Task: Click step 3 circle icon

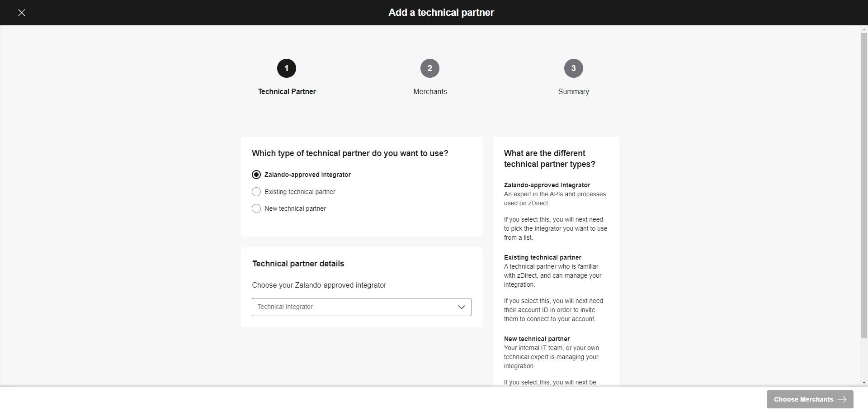Action: [x=573, y=68]
